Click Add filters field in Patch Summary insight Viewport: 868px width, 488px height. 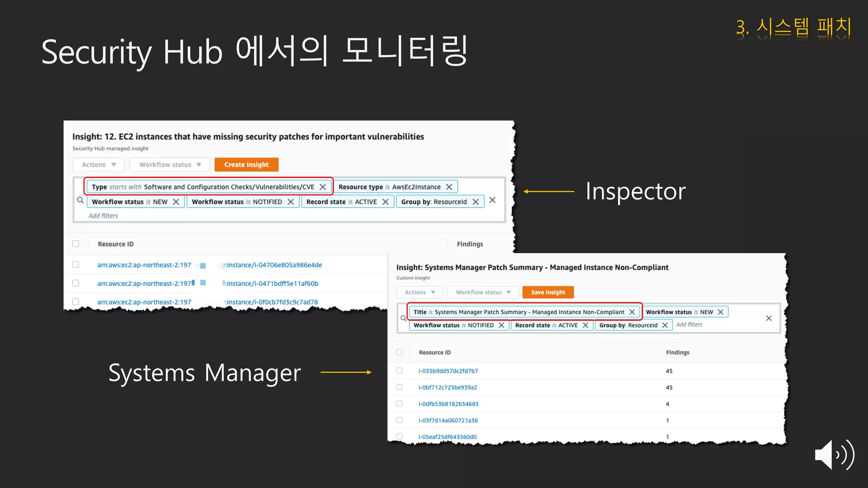(689, 324)
